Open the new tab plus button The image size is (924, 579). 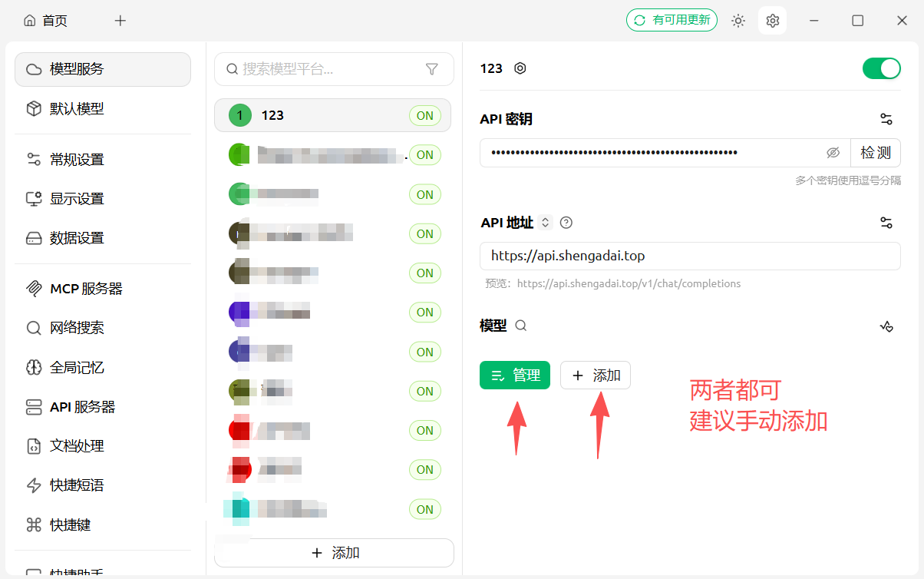[120, 21]
